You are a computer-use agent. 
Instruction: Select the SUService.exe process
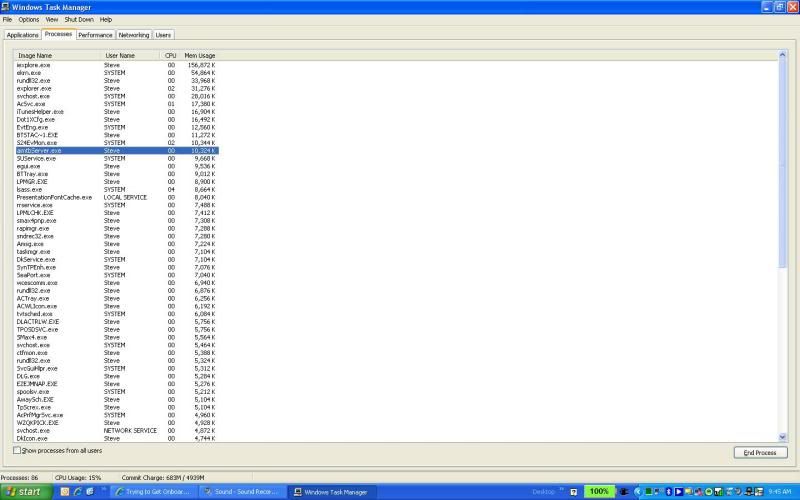[x=117, y=159]
